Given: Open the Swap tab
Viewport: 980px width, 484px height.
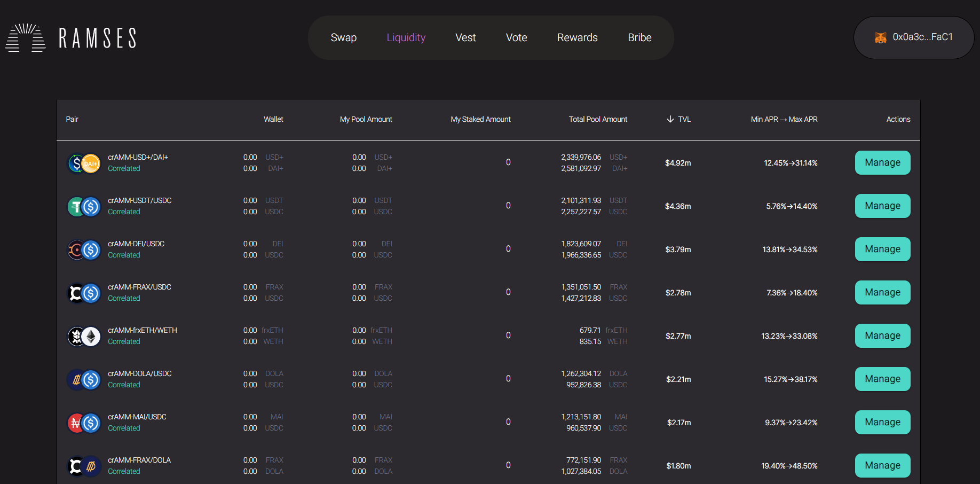Looking at the screenshot, I should 343,37.
